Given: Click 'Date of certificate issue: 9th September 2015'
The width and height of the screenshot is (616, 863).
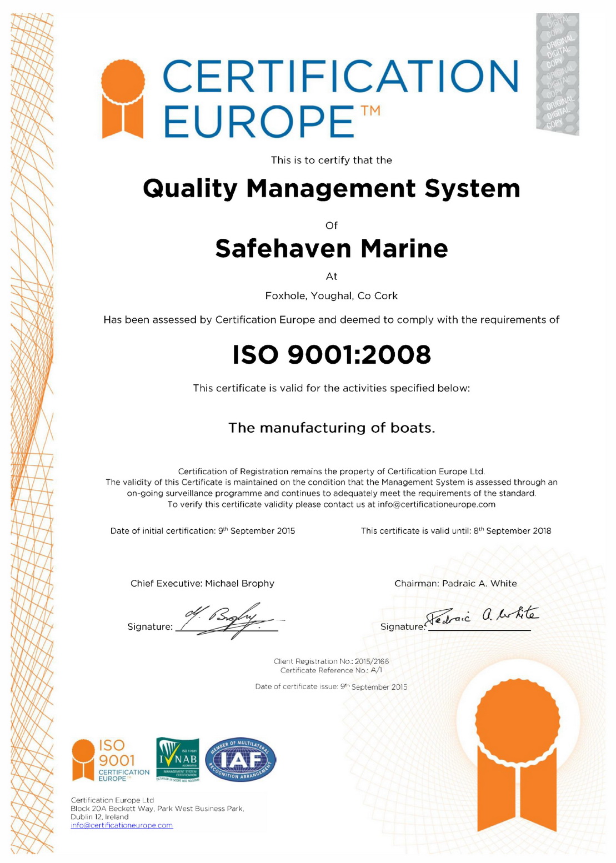Looking at the screenshot, I should [331, 686].
